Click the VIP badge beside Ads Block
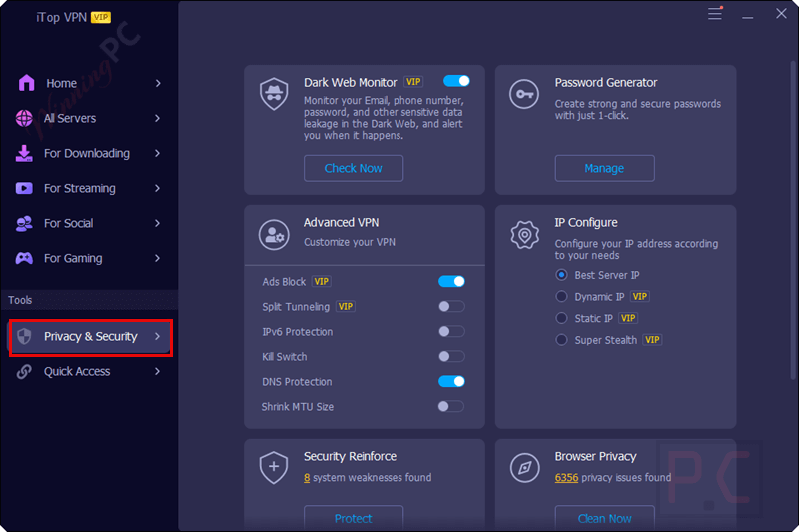The image size is (799, 532). click(321, 282)
